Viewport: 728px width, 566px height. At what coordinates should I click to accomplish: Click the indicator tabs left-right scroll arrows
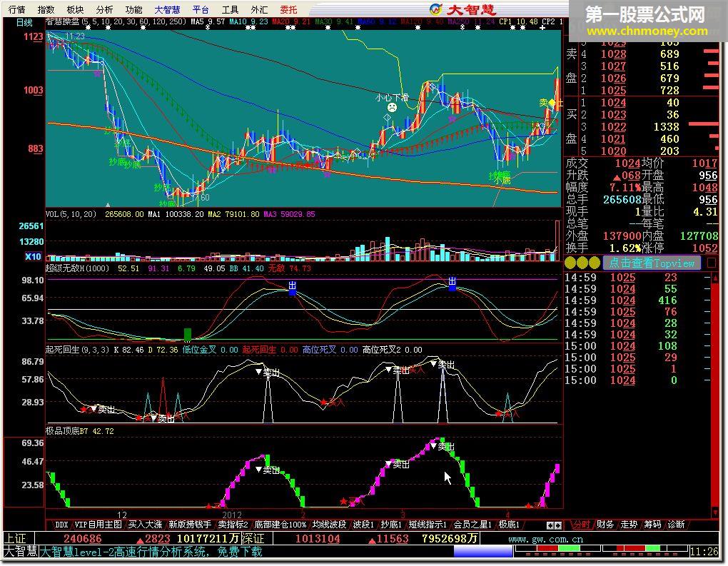point(554,525)
